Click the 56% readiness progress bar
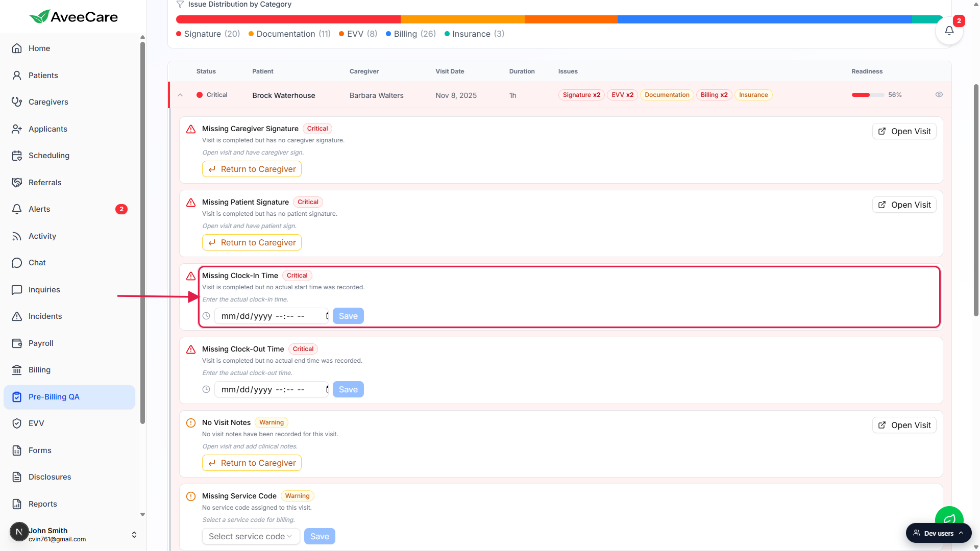The image size is (980, 551). 868,95
